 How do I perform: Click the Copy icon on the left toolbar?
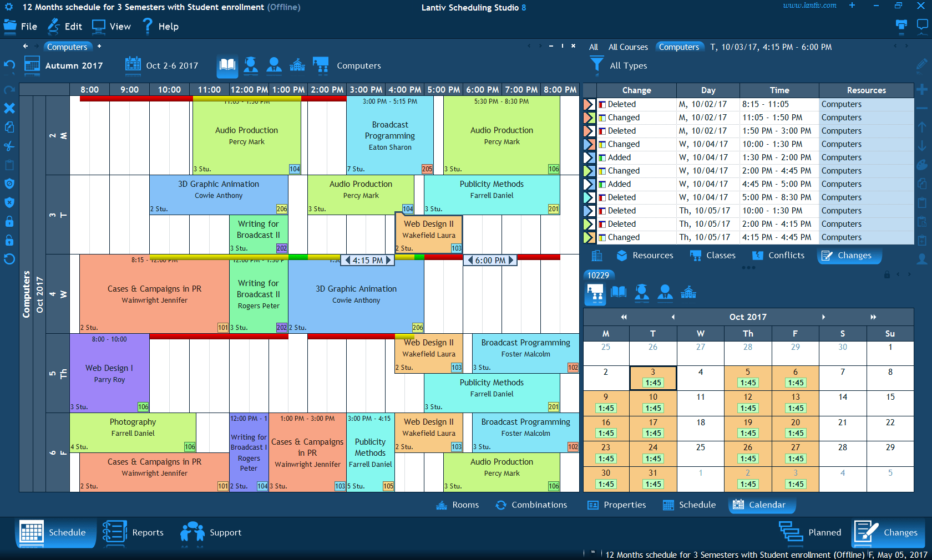[9, 127]
